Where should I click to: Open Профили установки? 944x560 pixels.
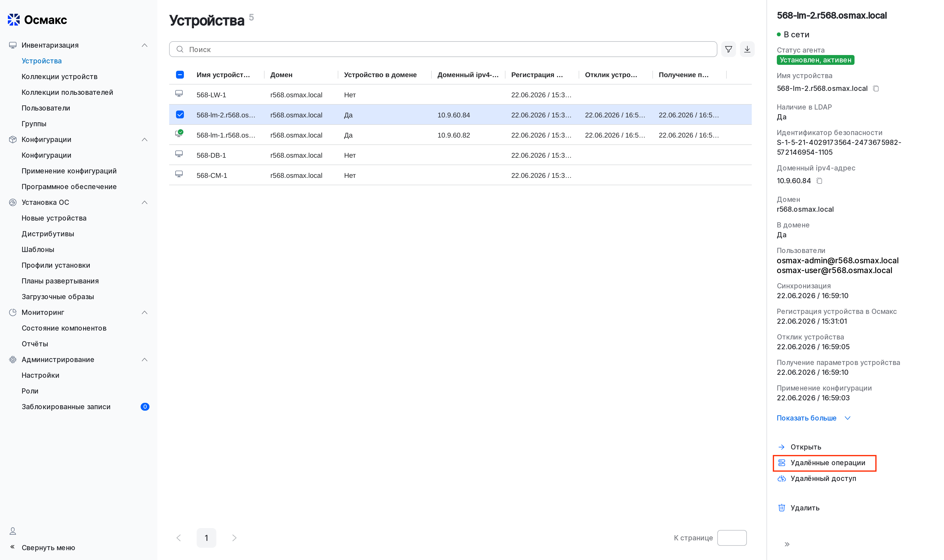coord(56,265)
